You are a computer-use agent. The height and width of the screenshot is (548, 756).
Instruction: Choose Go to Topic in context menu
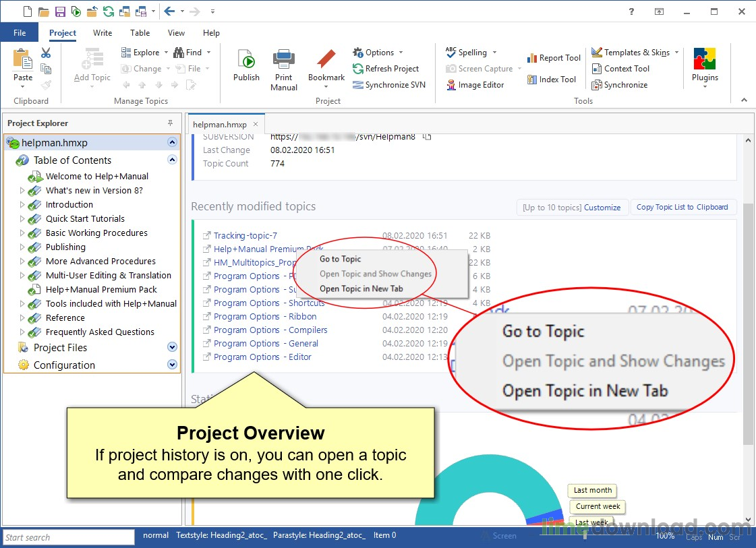[x=340, y=259]
